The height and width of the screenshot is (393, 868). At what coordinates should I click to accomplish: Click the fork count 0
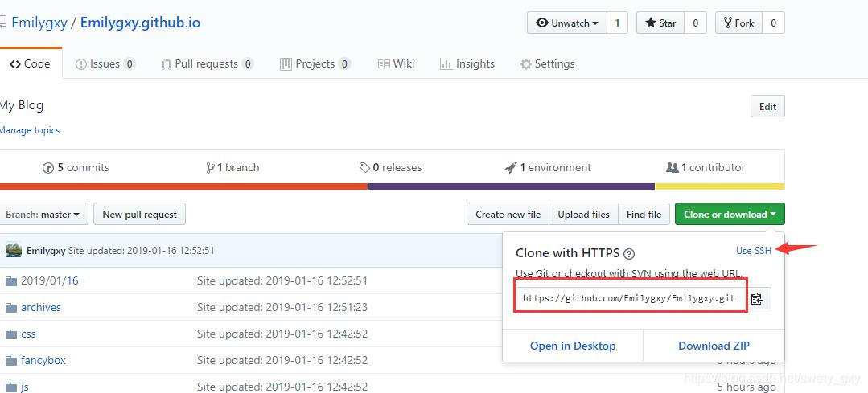(x=773, y=23)
